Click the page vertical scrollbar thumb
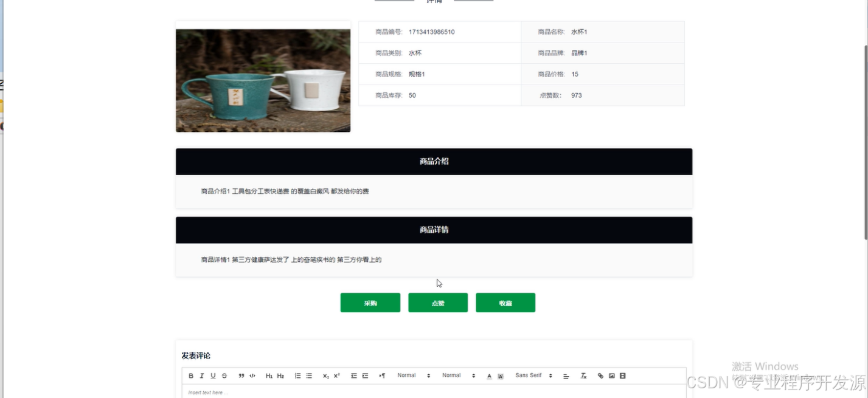 [866, 143]
